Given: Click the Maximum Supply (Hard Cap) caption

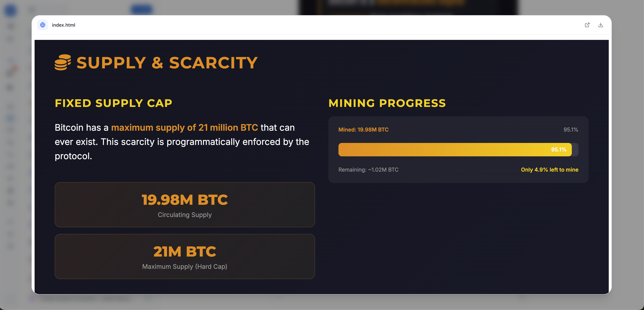Looking at the screenshot, I should (x=185, y=267).
